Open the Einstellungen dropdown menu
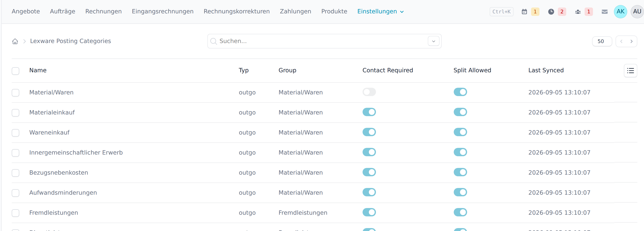This screenshot has width=644, height=231. click(x=380, y=11)
